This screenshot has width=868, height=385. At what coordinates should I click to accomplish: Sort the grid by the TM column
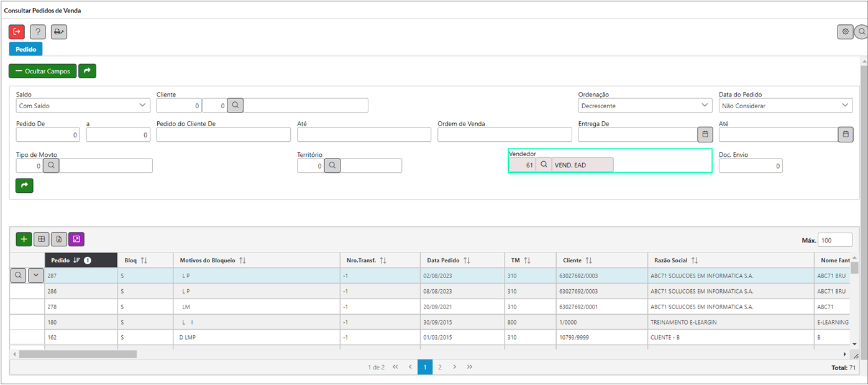pyautogui.click(x=531, y=261)
